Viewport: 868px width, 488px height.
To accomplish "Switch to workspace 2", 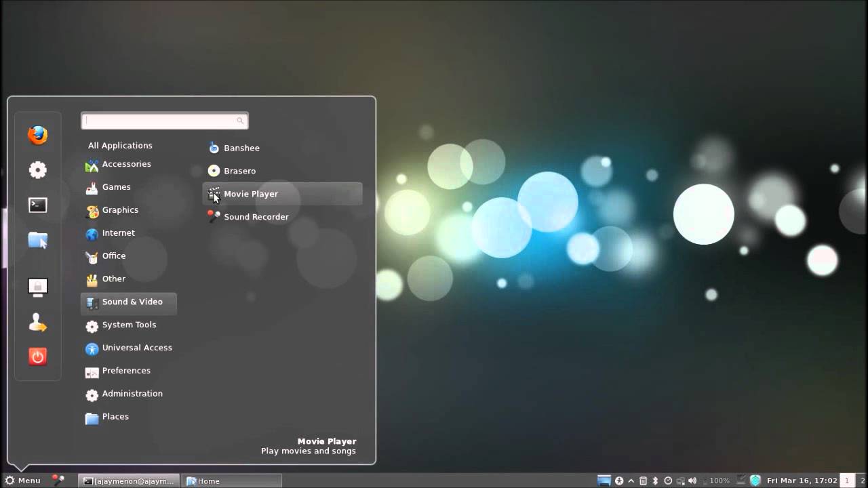I will pos(862,481).
